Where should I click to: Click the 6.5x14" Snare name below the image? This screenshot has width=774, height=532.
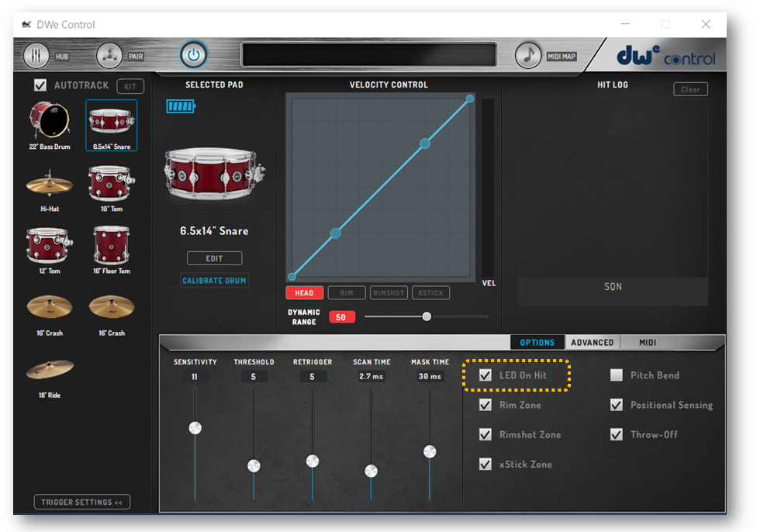pos(214,231)
